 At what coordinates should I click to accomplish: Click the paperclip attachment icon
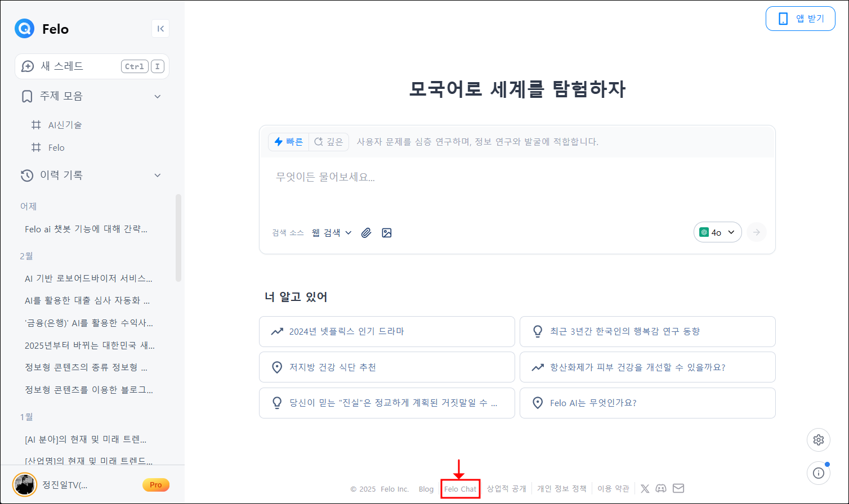[x=367, y=233]
